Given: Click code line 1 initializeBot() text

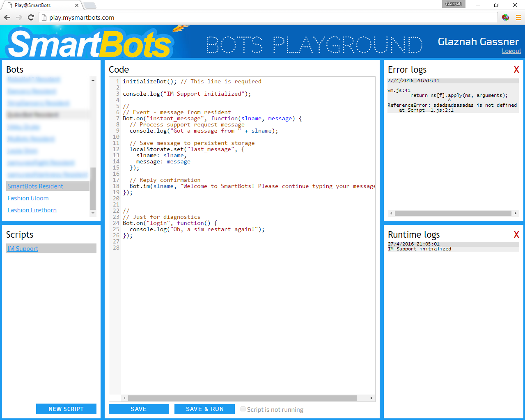Looking at the screenshot, I should pyautogui.click(x=150, y=82).
